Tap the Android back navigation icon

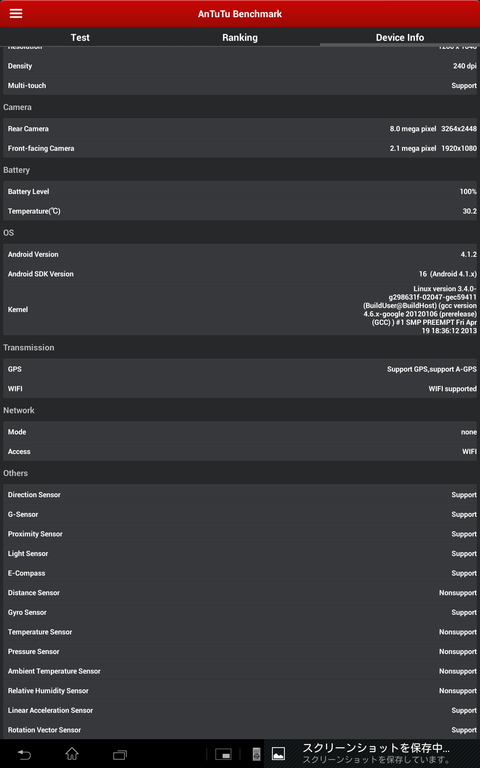[x=24, y=754]
